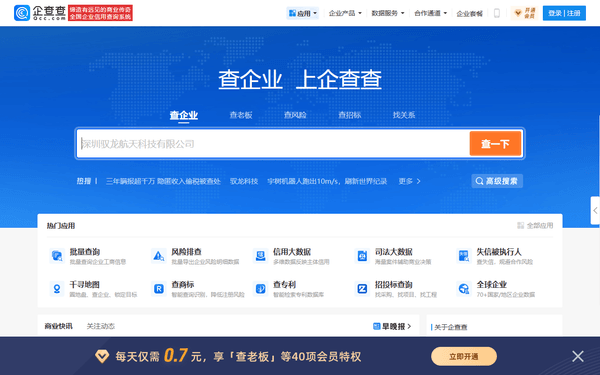Focus the company name search input field
Image resolution: width=600 pixels, height=375 pixels.
[273, 143]
